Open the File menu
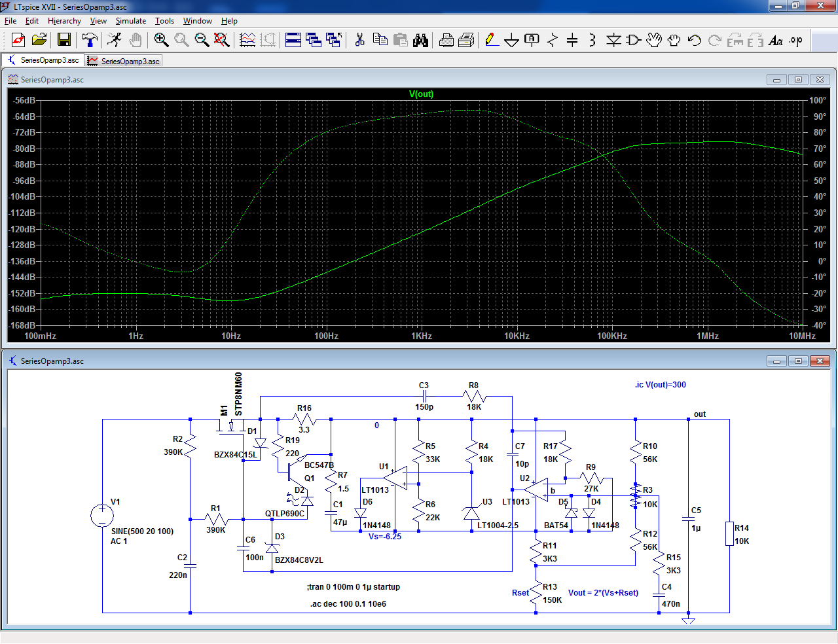Screen dimensions: 838x644 click(x=10, y=21)
